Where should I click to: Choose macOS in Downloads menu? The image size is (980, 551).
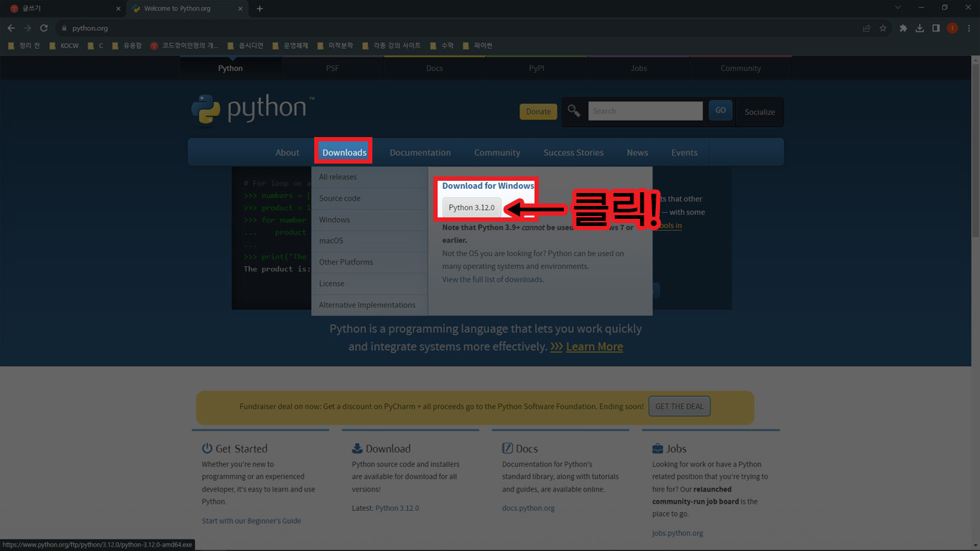point(369,240)
